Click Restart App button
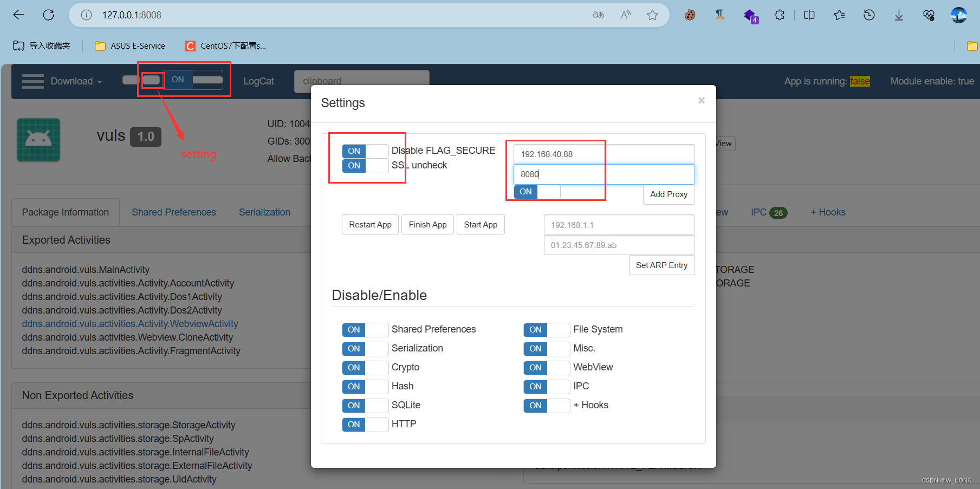Image resolution: width=980 pixels, height=489 pixels. click(x=371, y=225)
